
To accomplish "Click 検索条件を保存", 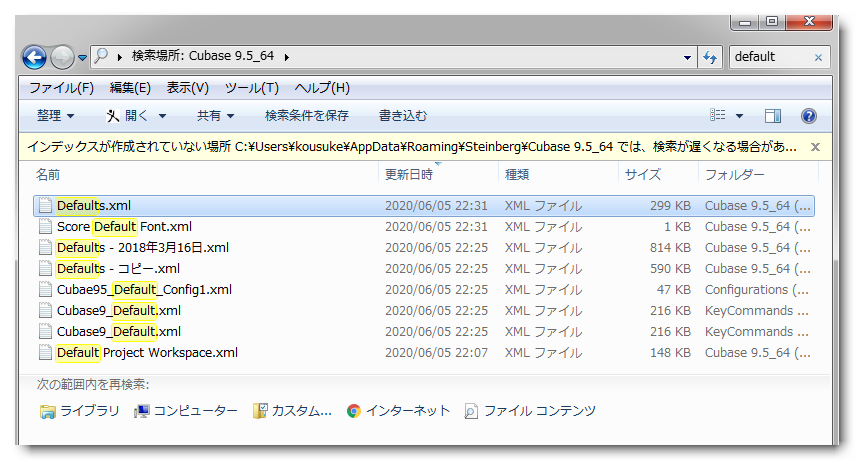I will (x=307, y=116).
